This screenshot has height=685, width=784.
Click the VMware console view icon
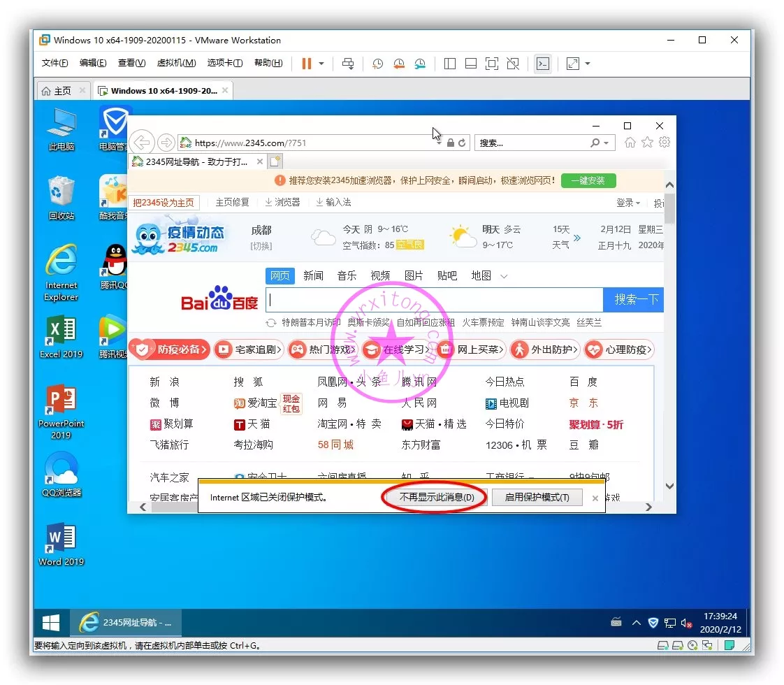tap(542, 64)
